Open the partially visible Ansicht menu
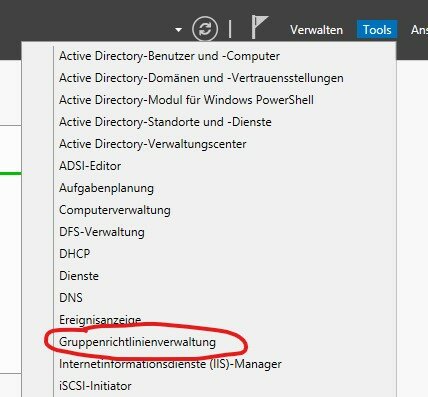Screen dimensions: 428x397 tap(419, 30)
